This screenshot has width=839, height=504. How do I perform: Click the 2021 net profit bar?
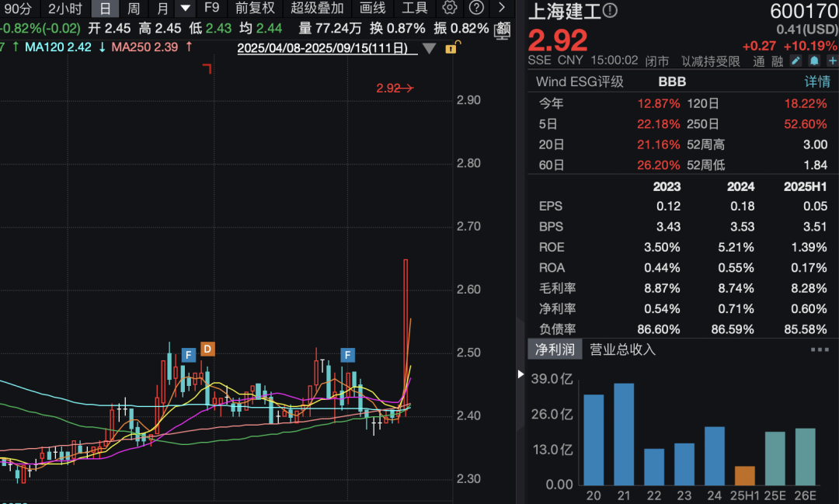coord(624,434)
